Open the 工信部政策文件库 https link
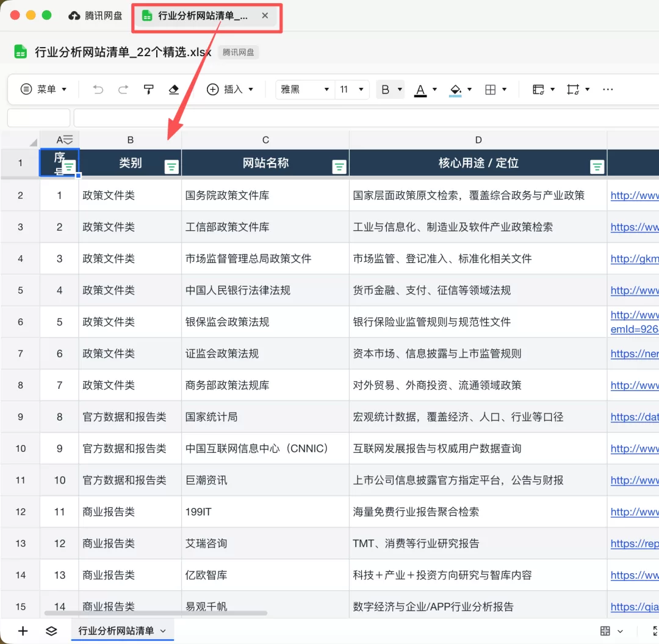 (635, 227)
